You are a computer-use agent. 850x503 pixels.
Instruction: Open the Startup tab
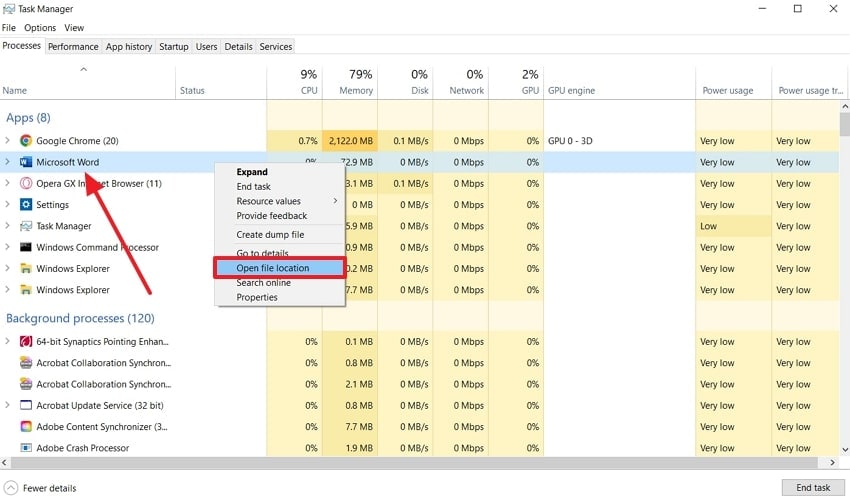point(173,46)
